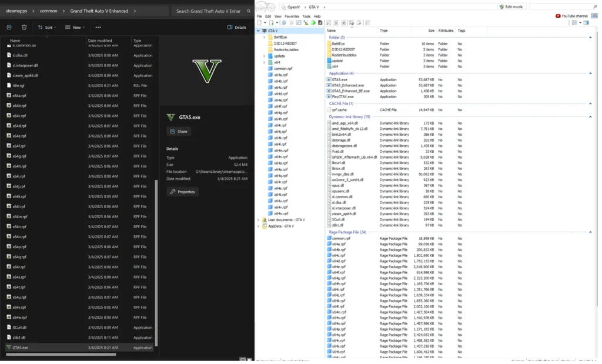Click the title.rgl file icon in File Explorer
602x364 pixels.
[x=9, y=85]
